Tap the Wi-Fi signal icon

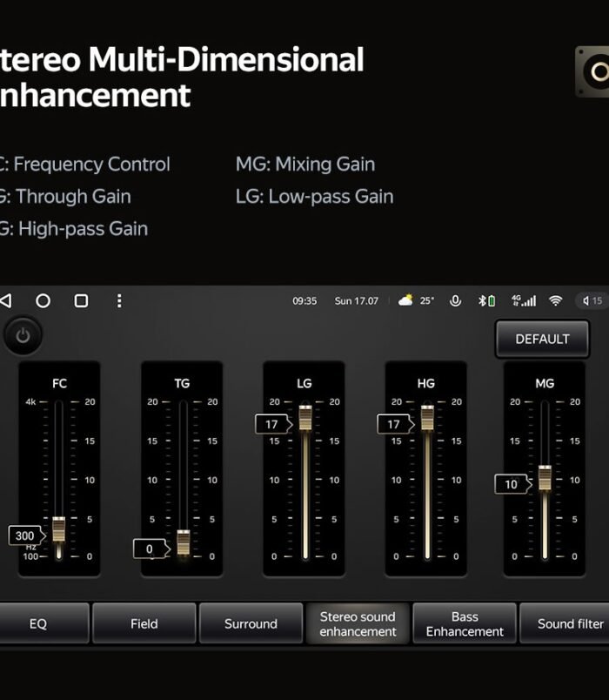pos(555,301)
